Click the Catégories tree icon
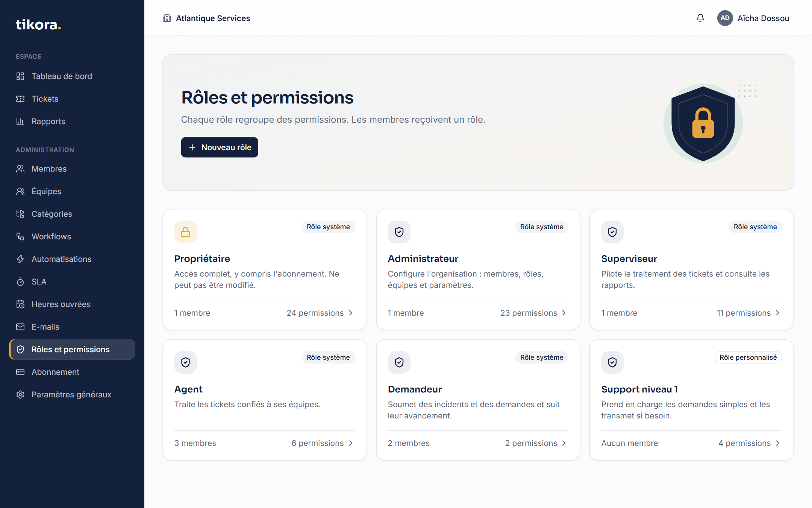Screen dimensions: 812x508 pos(20,214)
